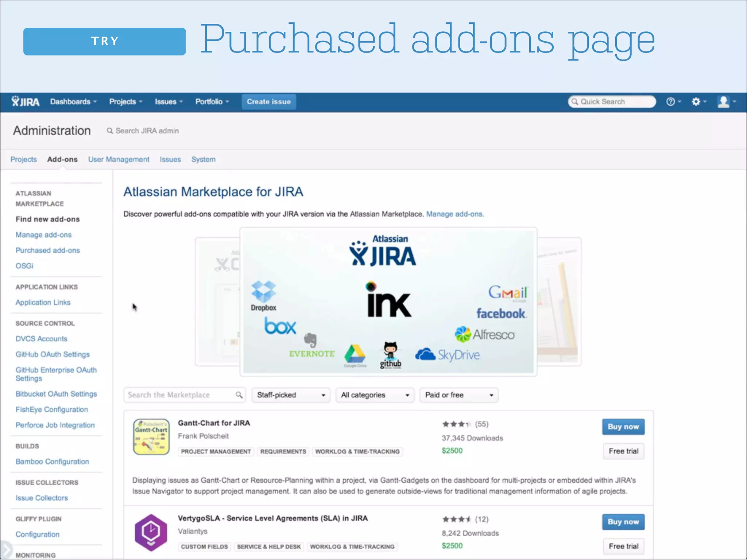Open GitHub OAuth Settings
Image resolution: width=747 pixels, height=560 pixels.
pos(53,354)
